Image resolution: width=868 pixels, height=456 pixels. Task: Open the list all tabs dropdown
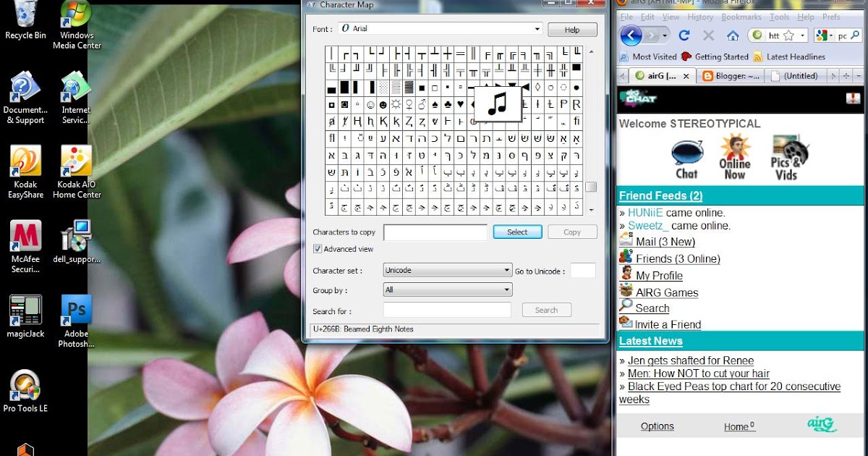[x=858, y=75]
